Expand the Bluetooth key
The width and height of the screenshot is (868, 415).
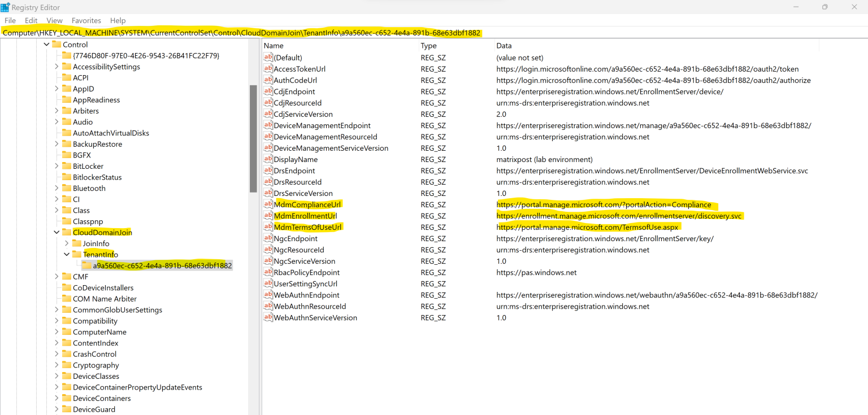[x=56, y=188]
